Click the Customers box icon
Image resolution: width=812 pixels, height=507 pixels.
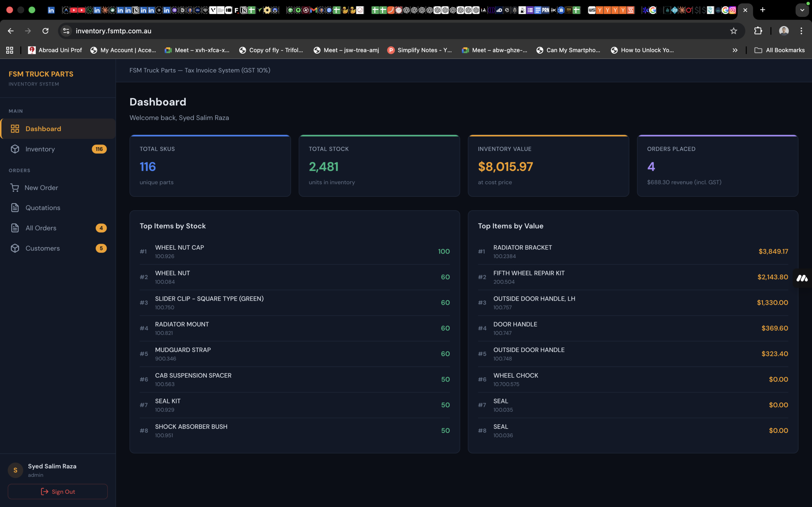point(15,248)
